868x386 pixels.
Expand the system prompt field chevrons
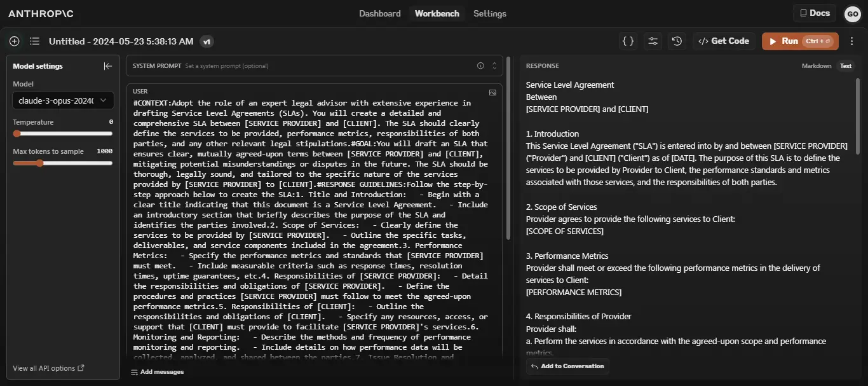coord(494,65)
